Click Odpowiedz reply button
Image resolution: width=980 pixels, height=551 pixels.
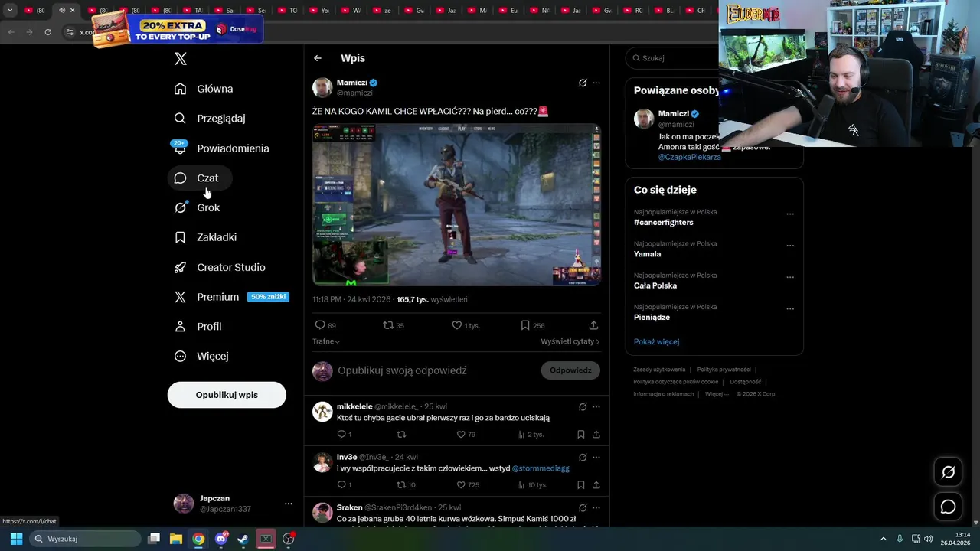[x=570, y=370]
